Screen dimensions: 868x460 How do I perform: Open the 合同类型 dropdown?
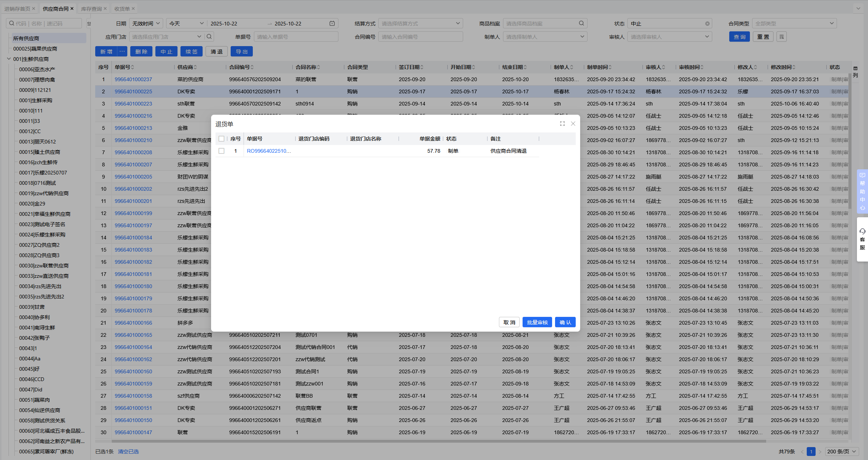(x=794, y=24)
